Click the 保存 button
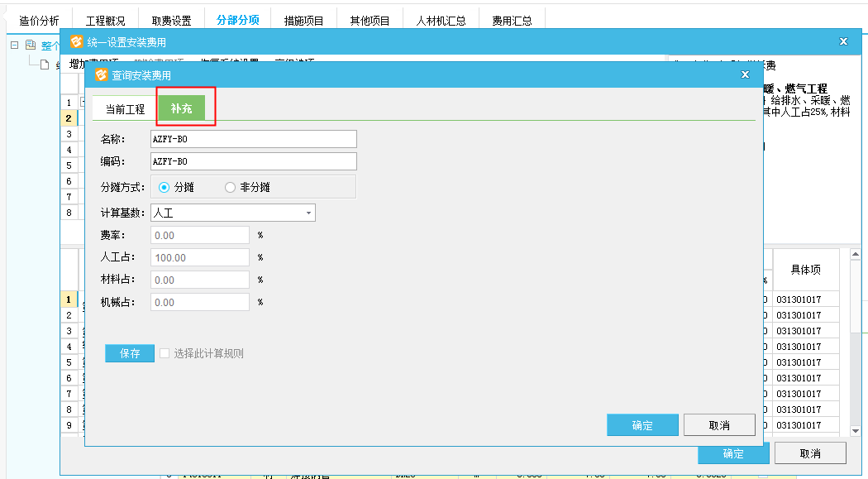Image resolution: width=868 pixels, height=479 pixels. coord(130,353)
